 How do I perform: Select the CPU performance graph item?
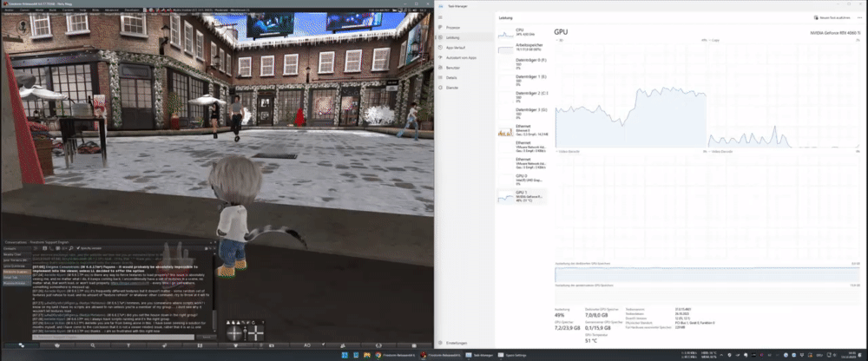[522, 34]
